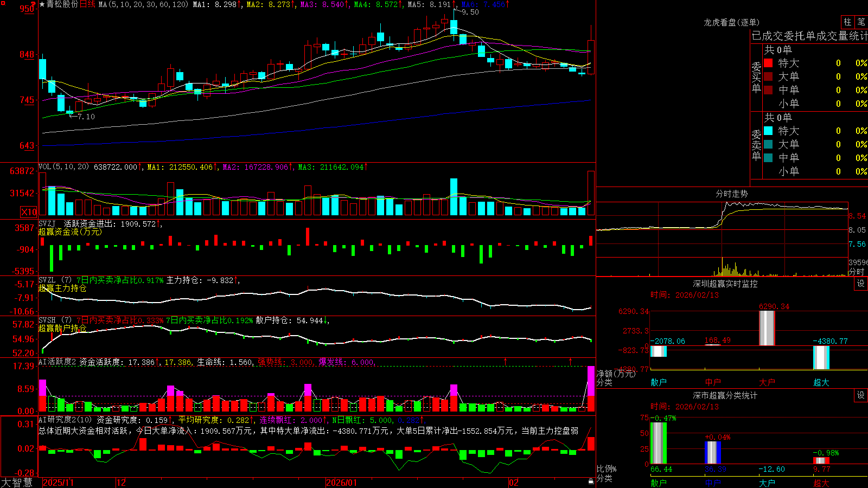Screen dimensions: 868x488
Task: Jump to the 02 month timeline marker
Action: [x=514, y=483]
